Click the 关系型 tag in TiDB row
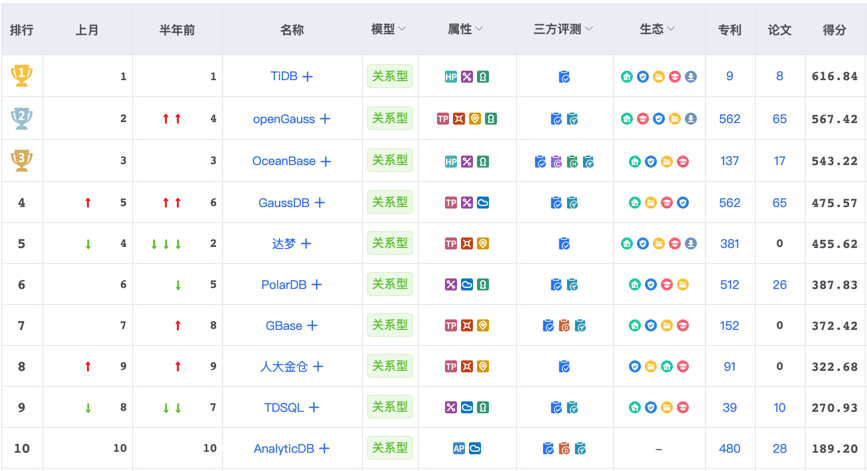This screenshot has height=471, width=867. pos(390,76)
